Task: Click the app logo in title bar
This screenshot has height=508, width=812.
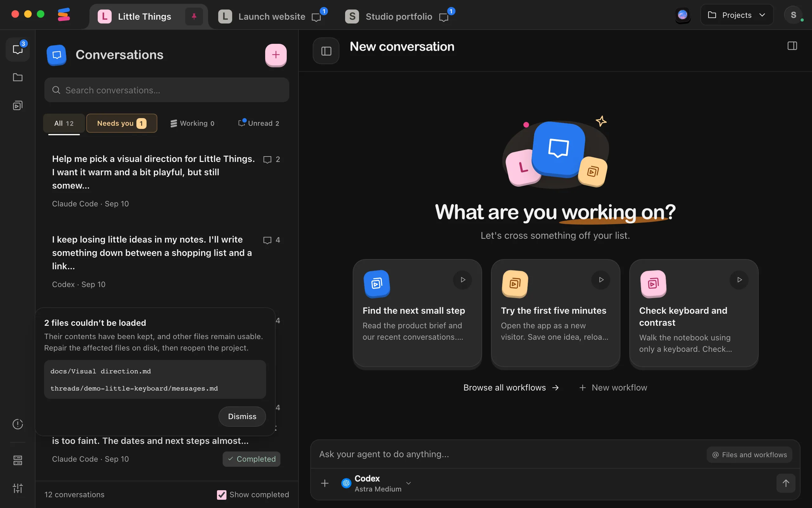Action: pos(63,15)
